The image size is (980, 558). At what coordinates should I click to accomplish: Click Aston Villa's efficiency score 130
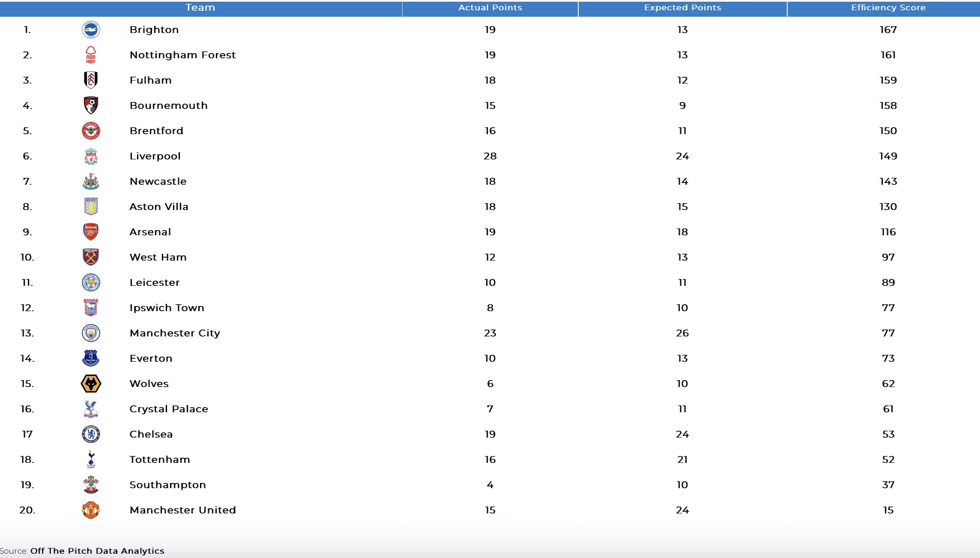[x=888, y=207]
